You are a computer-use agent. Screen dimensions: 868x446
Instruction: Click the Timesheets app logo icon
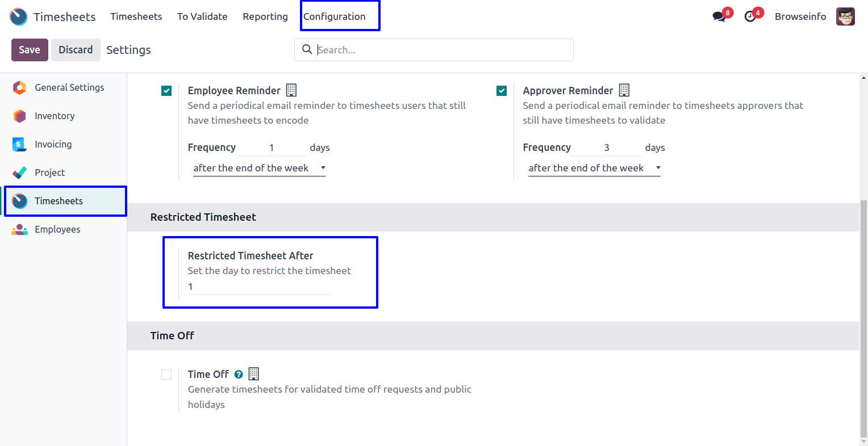(x=19, y=16)
